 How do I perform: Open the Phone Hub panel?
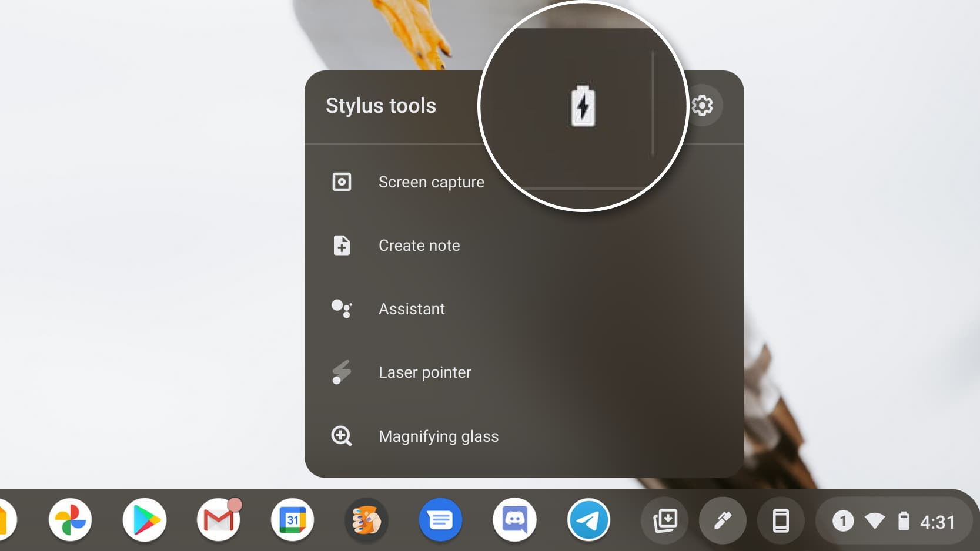pyautogui.click(x=781, y=520)
